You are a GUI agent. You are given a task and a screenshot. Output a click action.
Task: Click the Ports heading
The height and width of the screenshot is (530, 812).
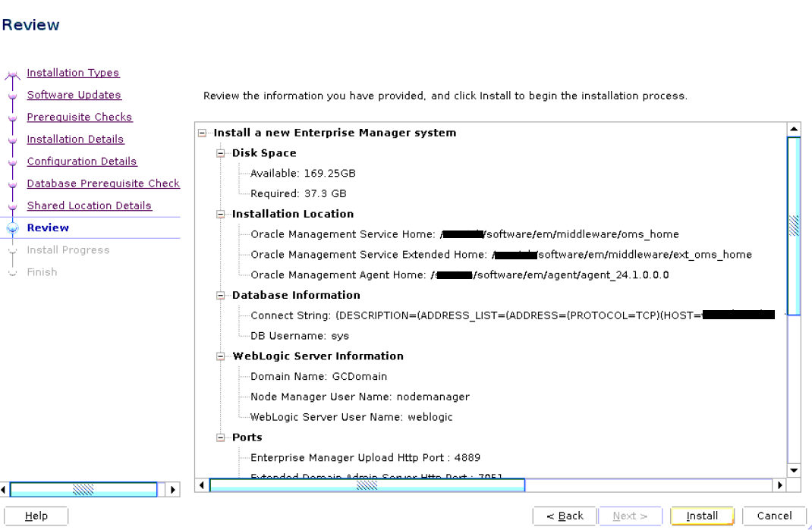click(x=247, y=437)
